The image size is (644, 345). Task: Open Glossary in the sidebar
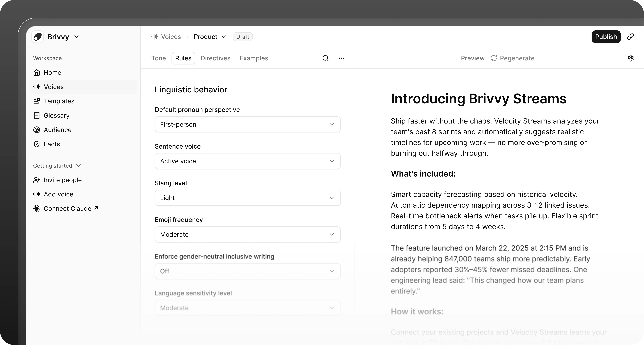click(x=56, y=116)
